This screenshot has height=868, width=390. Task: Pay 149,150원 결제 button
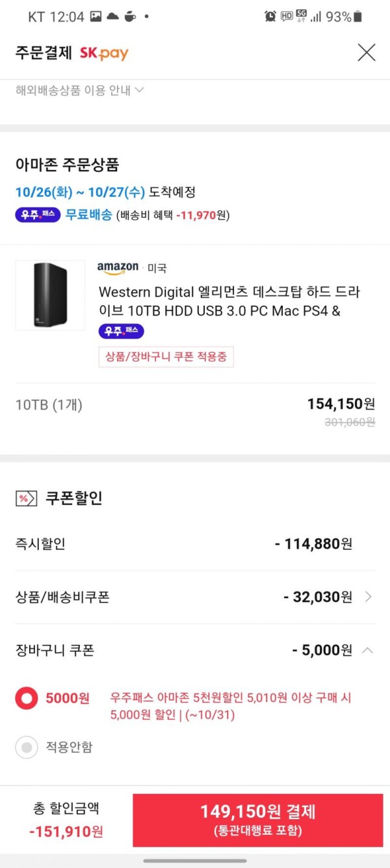point(258,820)
